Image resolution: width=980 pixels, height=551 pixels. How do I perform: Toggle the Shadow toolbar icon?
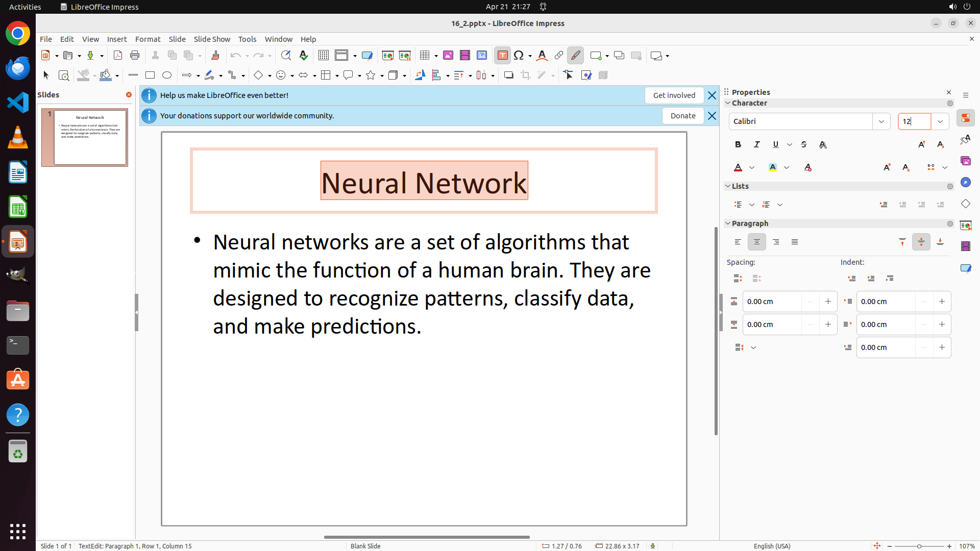coord(508,75)
